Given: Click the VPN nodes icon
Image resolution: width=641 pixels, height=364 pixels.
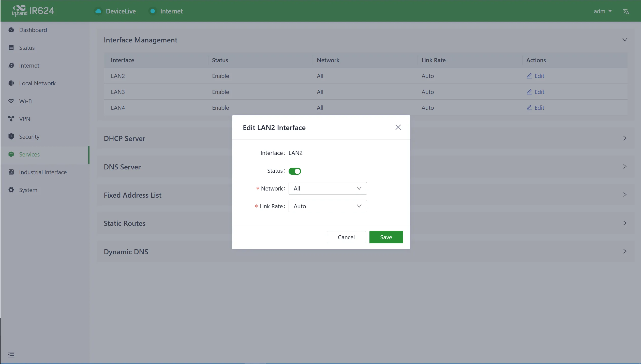Looking at the screenshot, I should click(x=11, y=119).
